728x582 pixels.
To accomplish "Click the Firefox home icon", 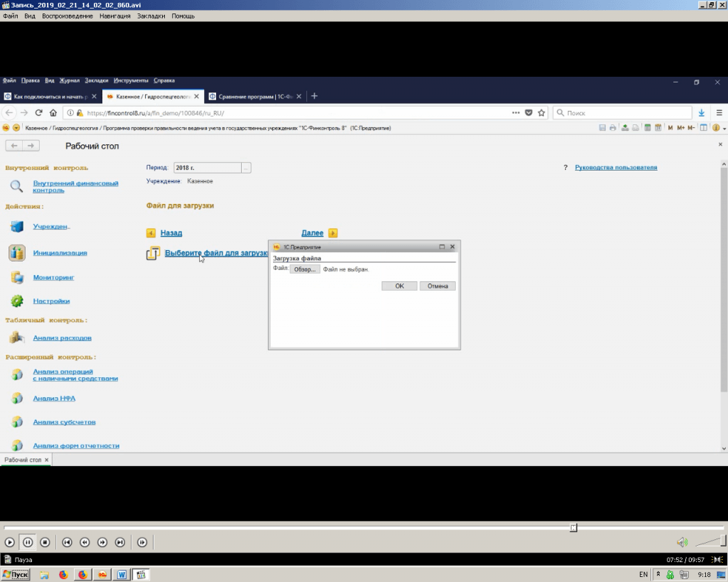I will (53, 113).
